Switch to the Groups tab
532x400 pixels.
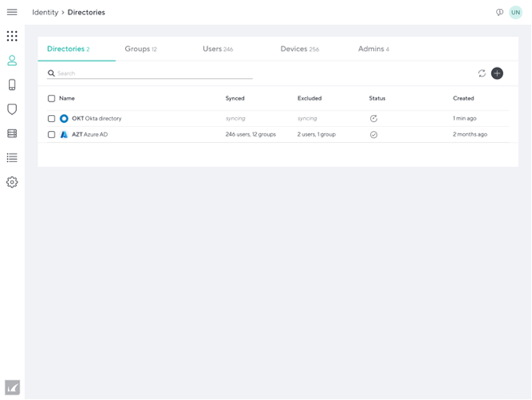[140, 49]
